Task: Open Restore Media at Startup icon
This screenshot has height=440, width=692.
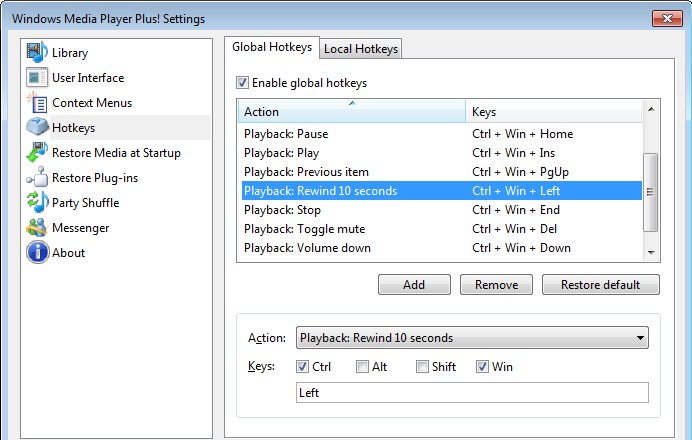Action: pyautogui.click(x=37, y=152)
